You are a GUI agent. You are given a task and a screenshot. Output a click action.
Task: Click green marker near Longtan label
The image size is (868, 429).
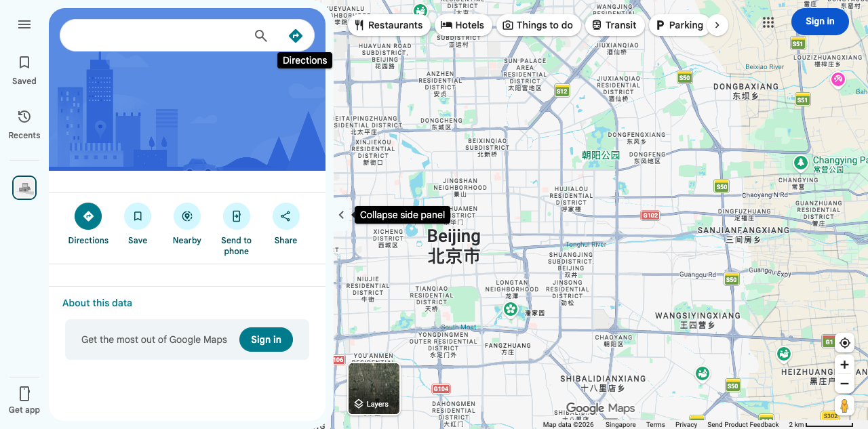click(x=510, y=309)
